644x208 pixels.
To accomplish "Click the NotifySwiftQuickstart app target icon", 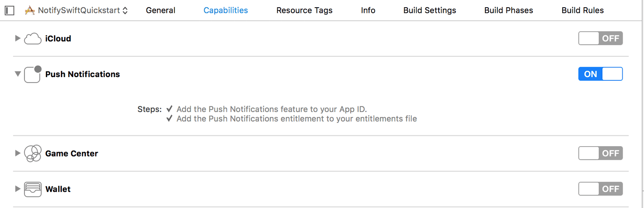I will tap(30, 10).
